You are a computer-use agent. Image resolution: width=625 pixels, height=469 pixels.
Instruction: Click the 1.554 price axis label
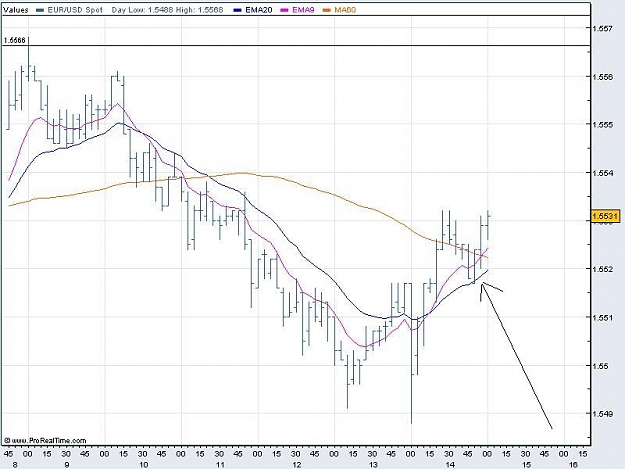[602, 173]
